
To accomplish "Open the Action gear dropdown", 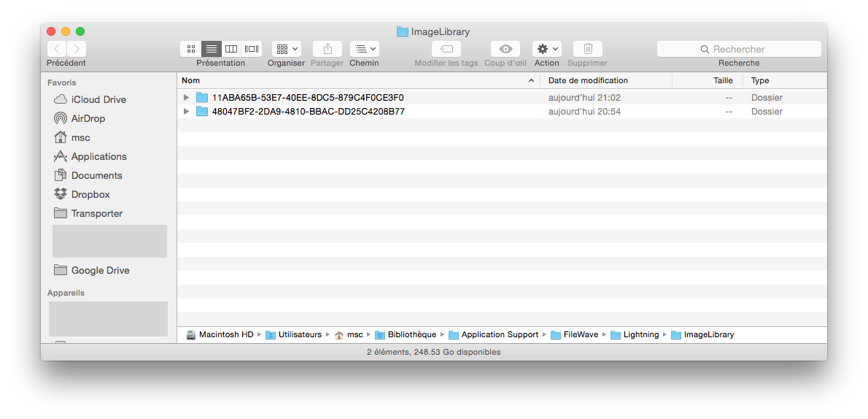I will 546,49.
